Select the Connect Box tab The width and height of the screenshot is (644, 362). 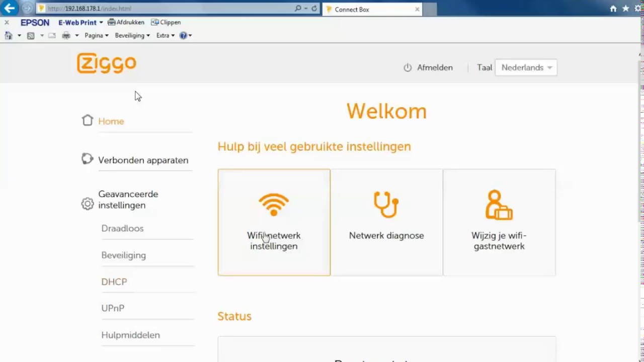click(371, 9)
